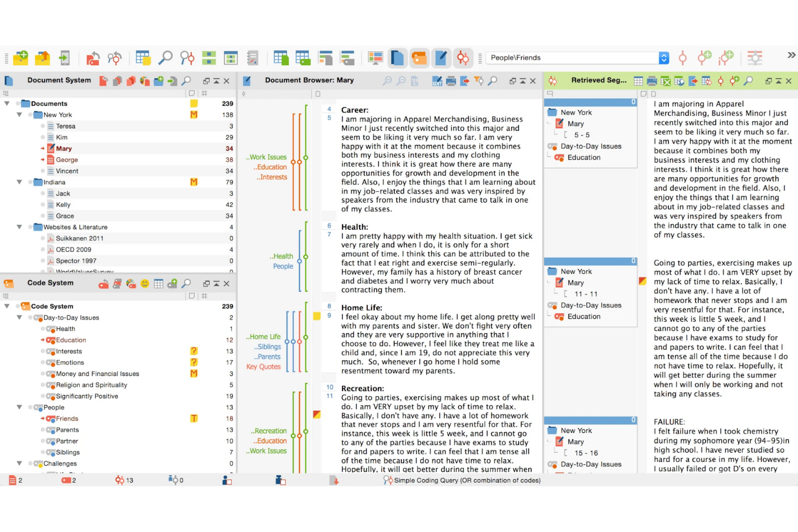Click the Simple Coding Query icon in status bar

[x=387, y=480]
